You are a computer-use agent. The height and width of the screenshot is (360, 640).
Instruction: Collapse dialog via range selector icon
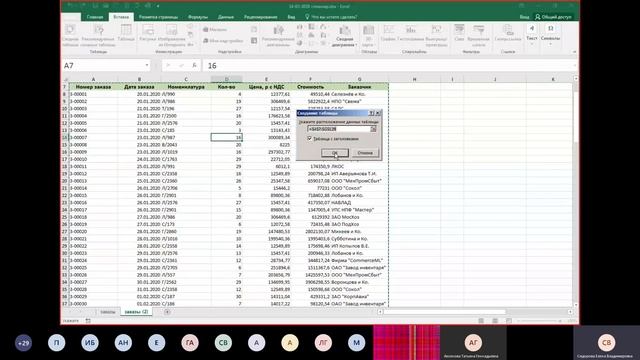(373, 129)
